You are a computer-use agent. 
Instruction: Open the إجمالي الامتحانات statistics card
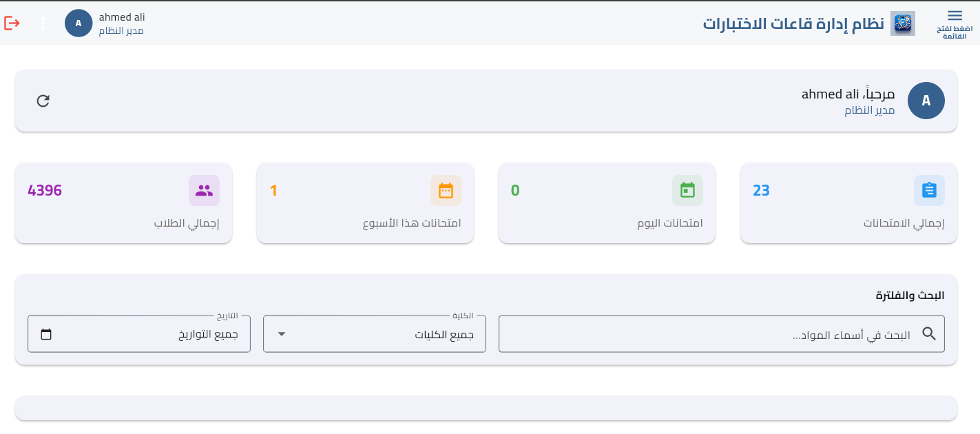[848, 203]
